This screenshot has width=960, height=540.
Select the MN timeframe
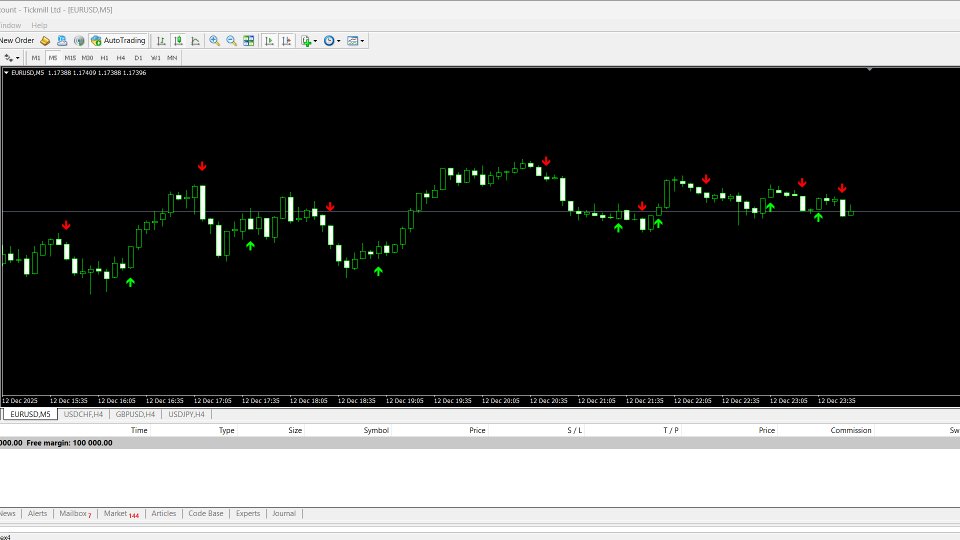(172, 58)
